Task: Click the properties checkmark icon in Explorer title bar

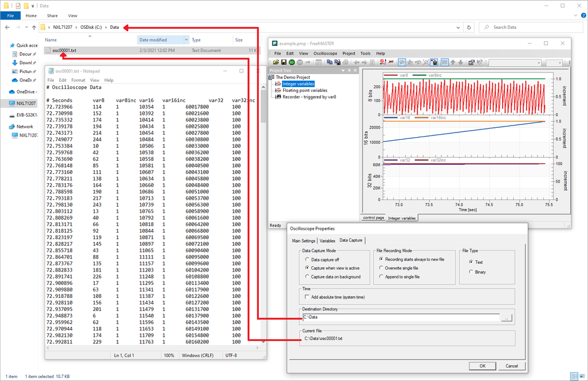Action: [x=18, y=6]
